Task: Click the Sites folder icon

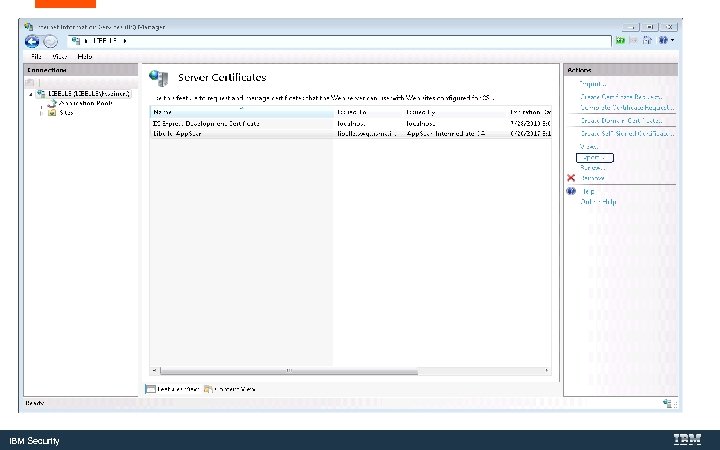Action: click(52, 112)
